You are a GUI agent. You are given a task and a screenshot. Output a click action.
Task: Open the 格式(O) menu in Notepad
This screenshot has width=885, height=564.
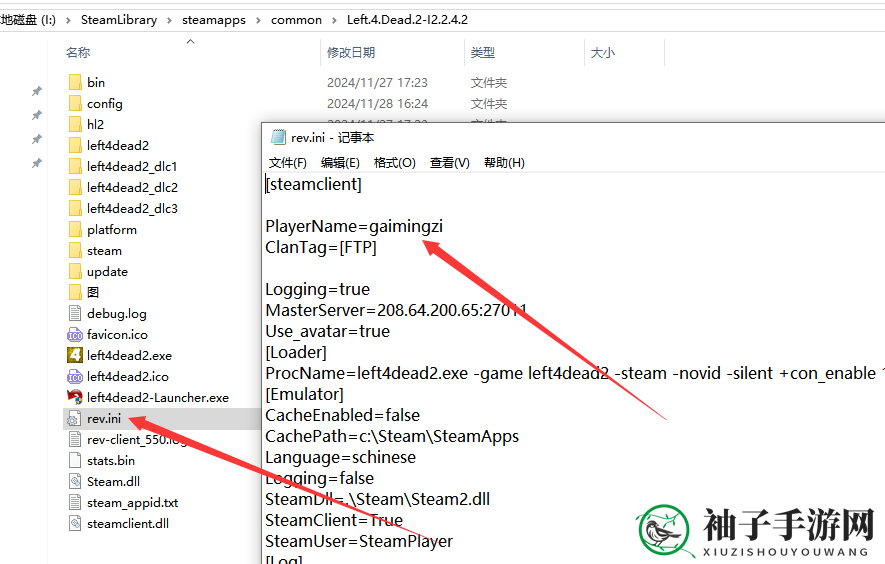pyautogui.click(x=395, y=163)
